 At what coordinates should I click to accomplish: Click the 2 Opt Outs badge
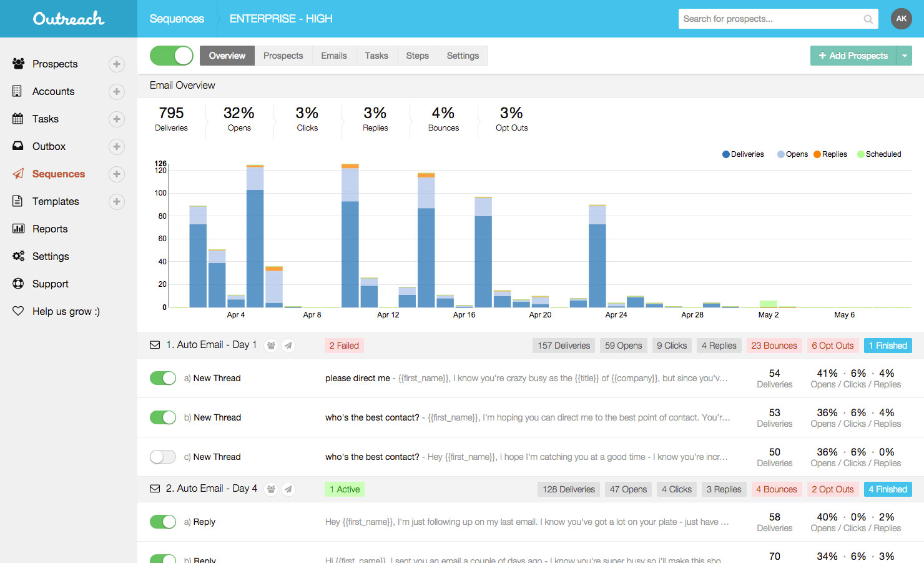point(833,489)
